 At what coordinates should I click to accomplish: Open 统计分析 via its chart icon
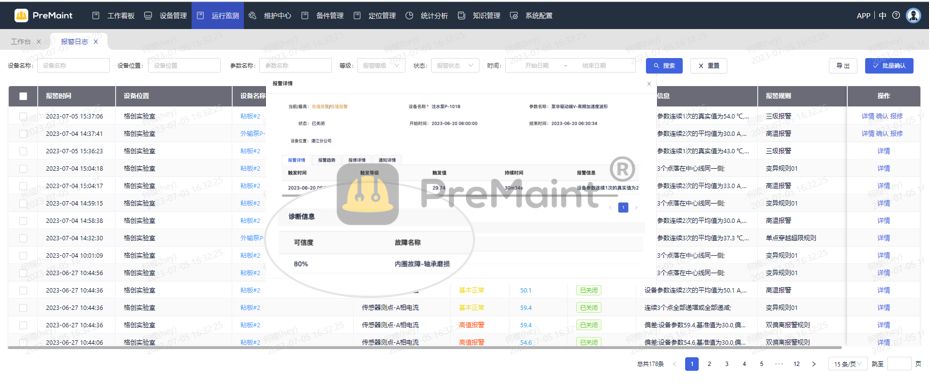coord(409,16)
